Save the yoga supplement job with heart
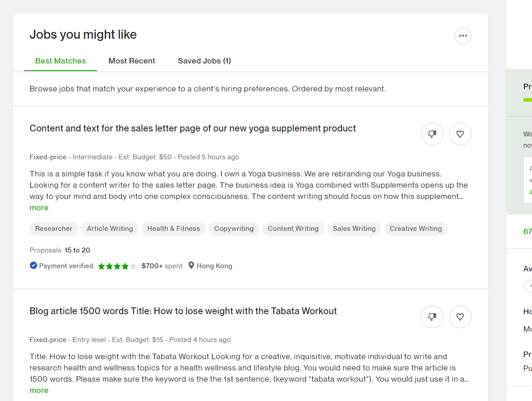 (x=460, y=134)
